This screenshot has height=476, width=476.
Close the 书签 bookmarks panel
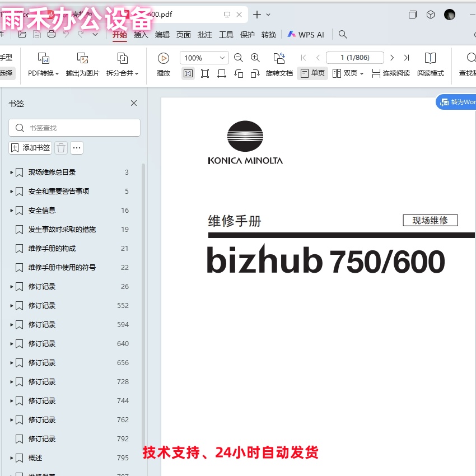click(x=134, y=103)
